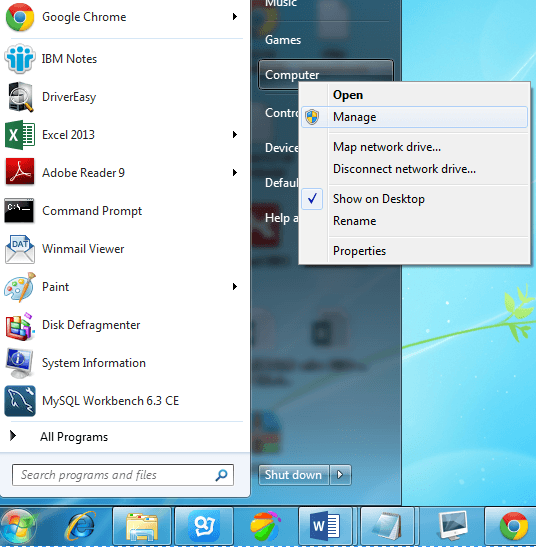Open Shut down options arrow
Screen dimensions: 536x547
pos(340,475)
